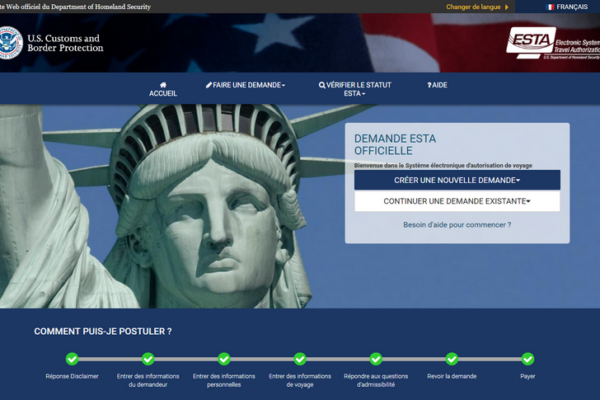Click the Entrer des informations personnelles label
The width and height of the screenshot is (600, 400).
(x=224, y=380)
